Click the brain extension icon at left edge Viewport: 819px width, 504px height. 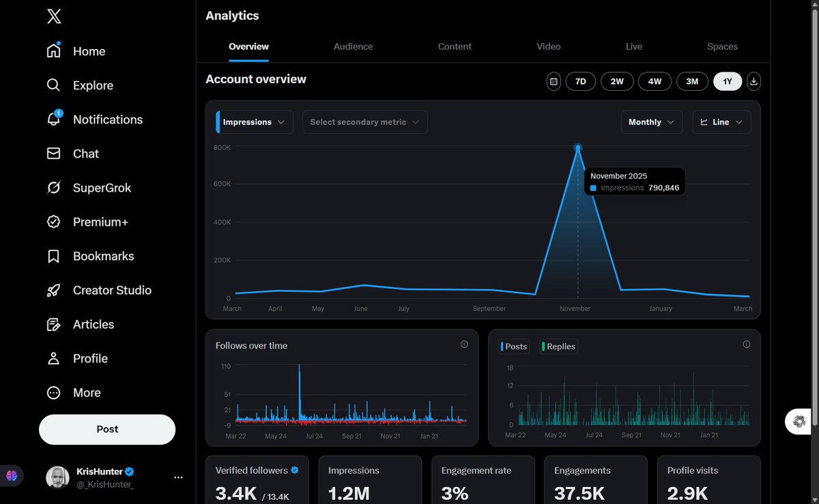12,476
